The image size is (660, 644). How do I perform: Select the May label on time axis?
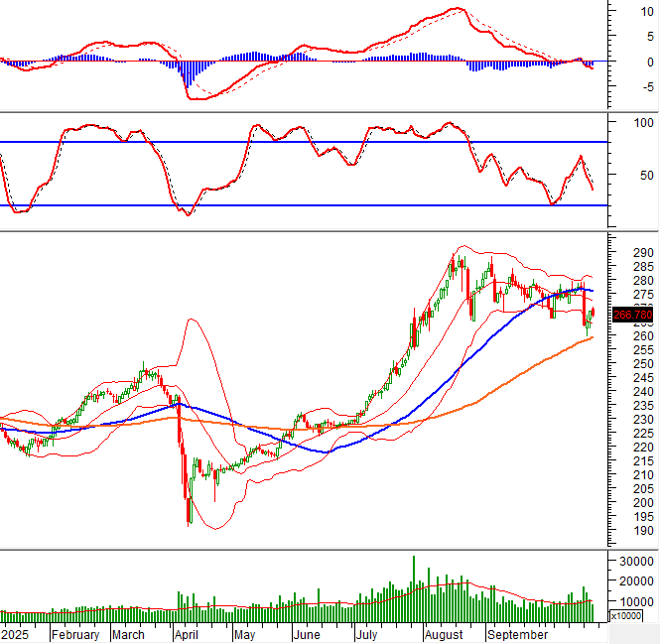pos(244,634)
